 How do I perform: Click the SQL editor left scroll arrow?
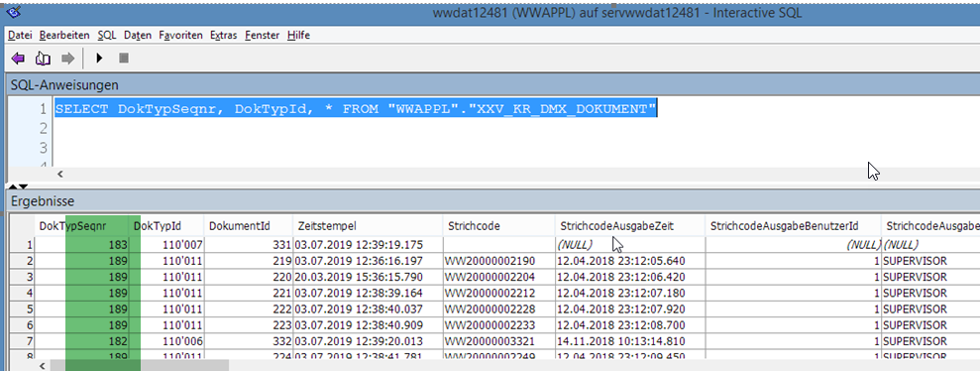point(60,175)
